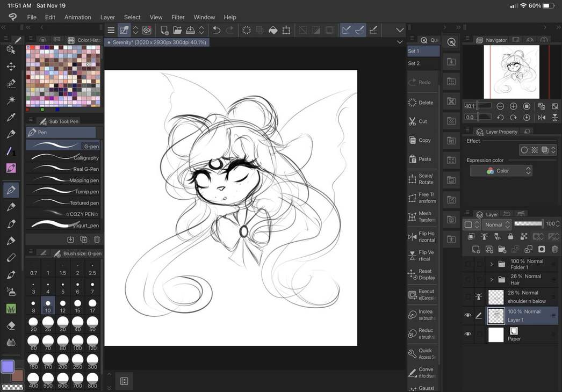The width and height of the screenshot is (562, 392).
Task: Toggle Border effect circle in Layer Property
Action: click(524, 150)
